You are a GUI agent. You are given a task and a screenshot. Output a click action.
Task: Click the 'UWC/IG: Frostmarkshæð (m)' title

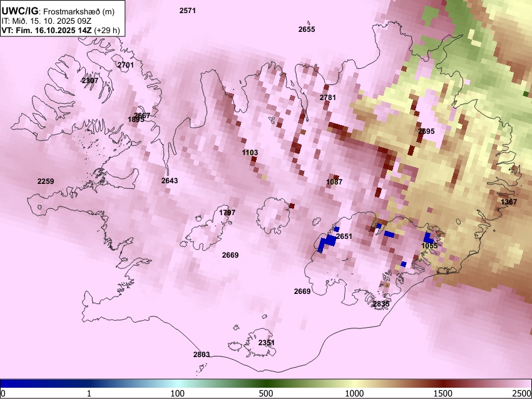[x=58, y=11]
